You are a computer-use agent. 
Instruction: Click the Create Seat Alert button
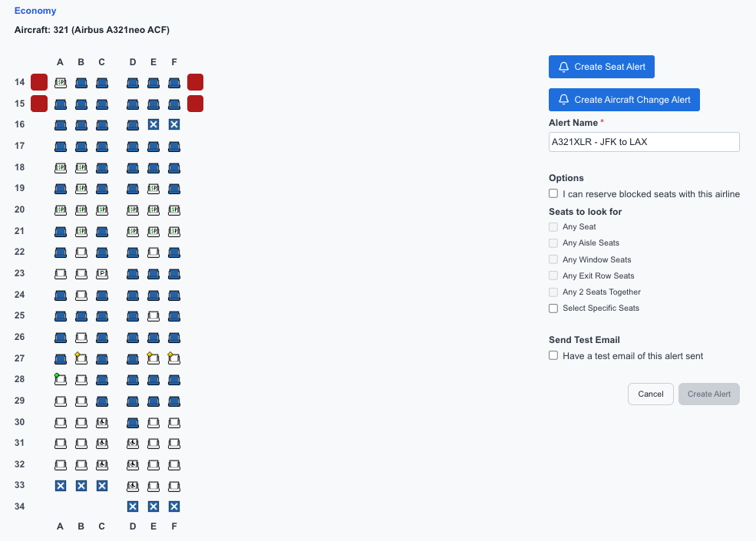(601, 67)
